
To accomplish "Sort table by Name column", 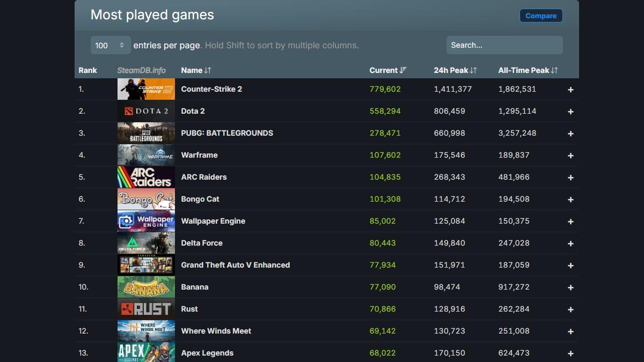I will click(196, 70).
